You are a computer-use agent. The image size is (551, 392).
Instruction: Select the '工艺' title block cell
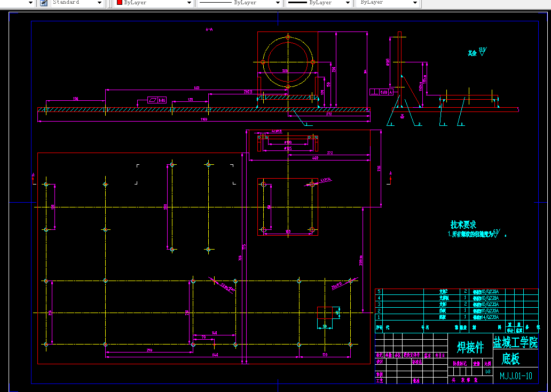pyautogui.click(x=380, y=380)
